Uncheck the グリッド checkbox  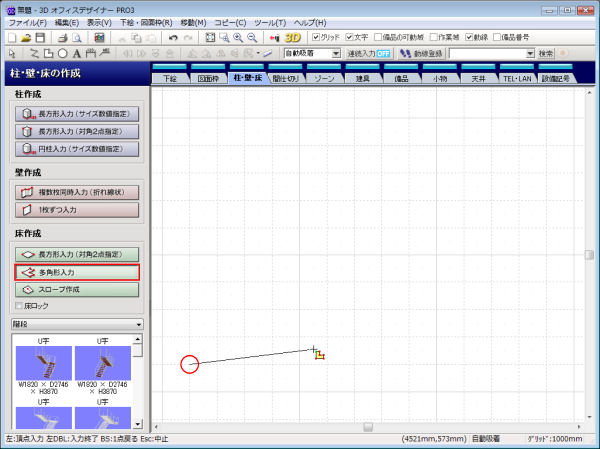pyautogui.click(x=317, y=37)
